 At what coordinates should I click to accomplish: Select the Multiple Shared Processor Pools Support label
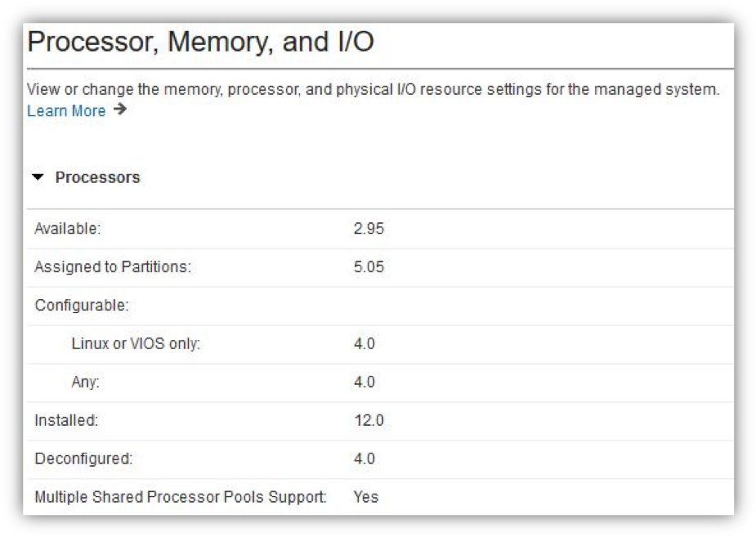pos(181,497)
